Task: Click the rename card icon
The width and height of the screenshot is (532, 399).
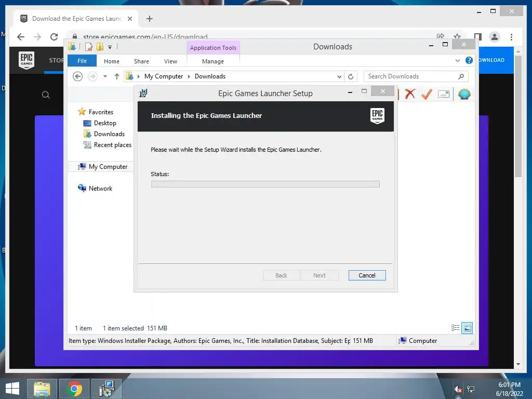Action: [444, 94]
